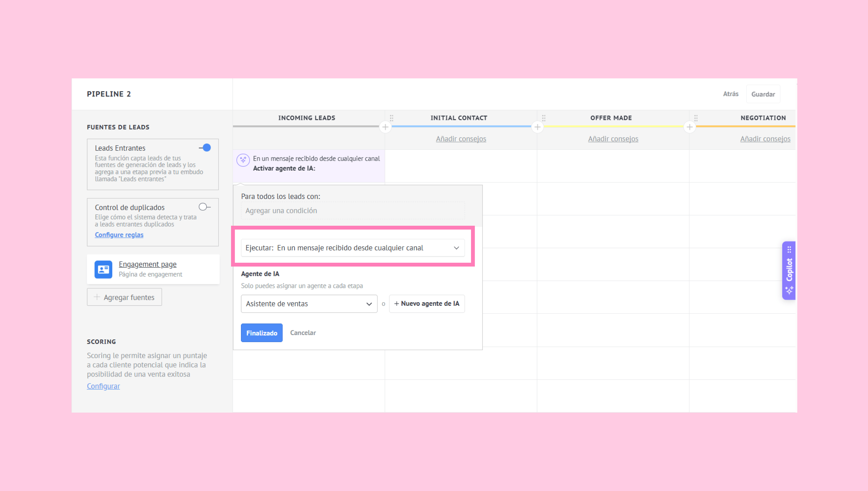Select the Incoming Leads stage header
Image resolution: width=868 pixels, height=491 pixels.
click(x=306, y=118)
